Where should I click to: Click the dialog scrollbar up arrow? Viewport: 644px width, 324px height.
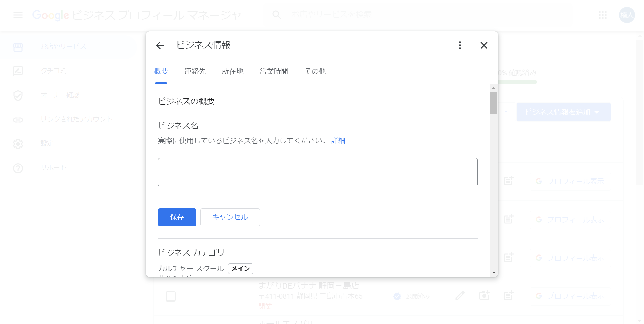coord(494,88)
